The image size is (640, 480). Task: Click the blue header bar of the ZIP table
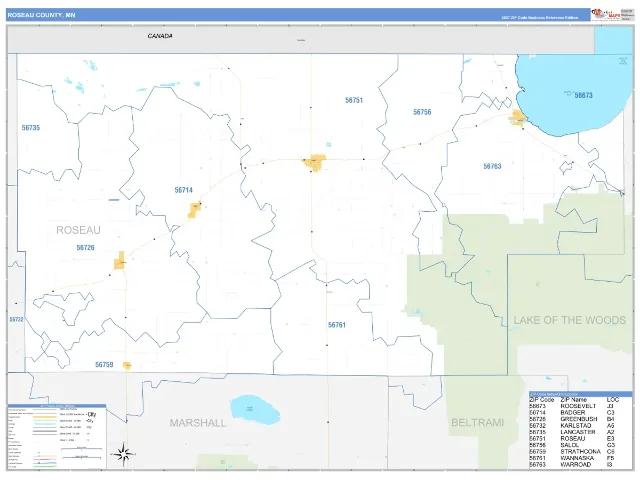pos(581,394)
